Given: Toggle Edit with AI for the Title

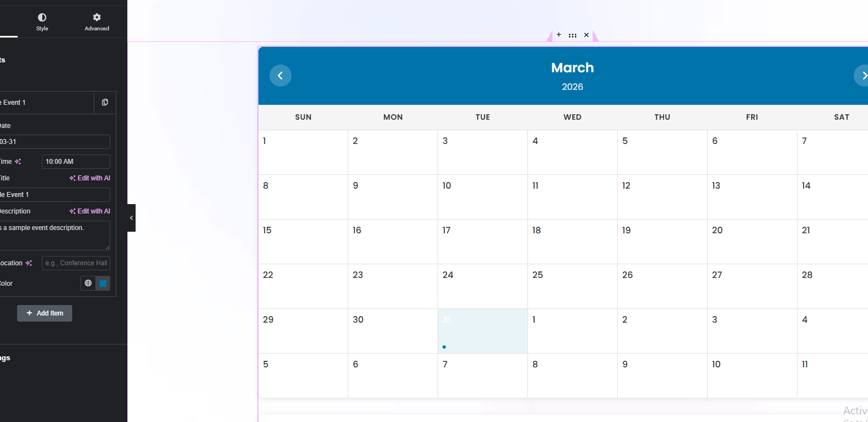Looking at the screenshot, I should click(89, 178).
